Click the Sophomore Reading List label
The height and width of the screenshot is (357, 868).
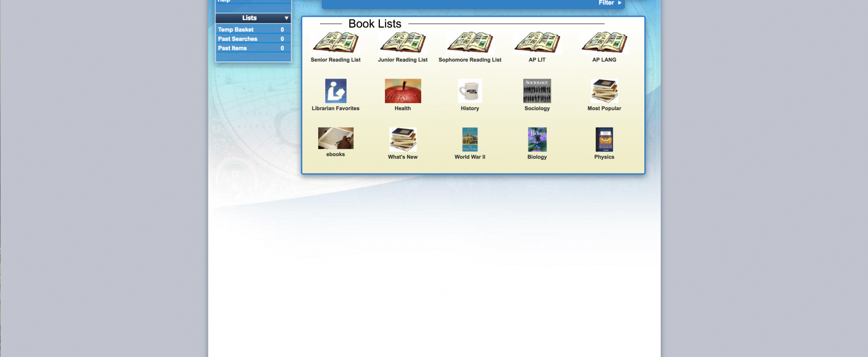point(470,60)
